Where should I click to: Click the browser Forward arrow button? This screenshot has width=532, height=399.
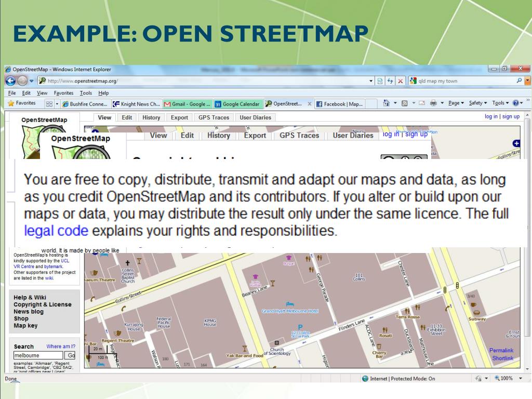22,81
